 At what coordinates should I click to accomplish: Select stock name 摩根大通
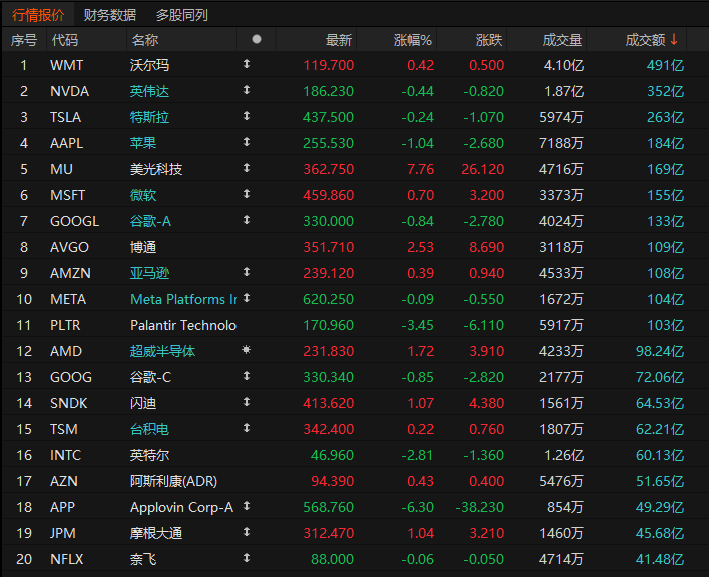click(156, 533)
